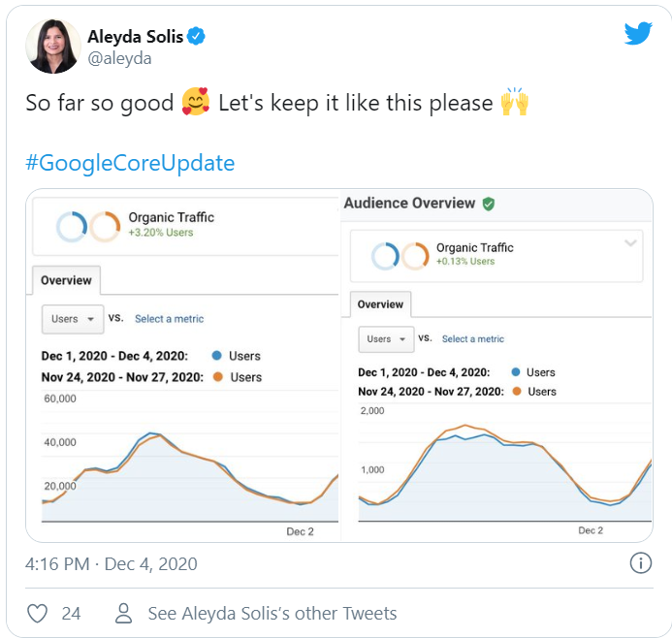Click the heart like icon
Screen dimensions: 672x638
coord(38,613)
